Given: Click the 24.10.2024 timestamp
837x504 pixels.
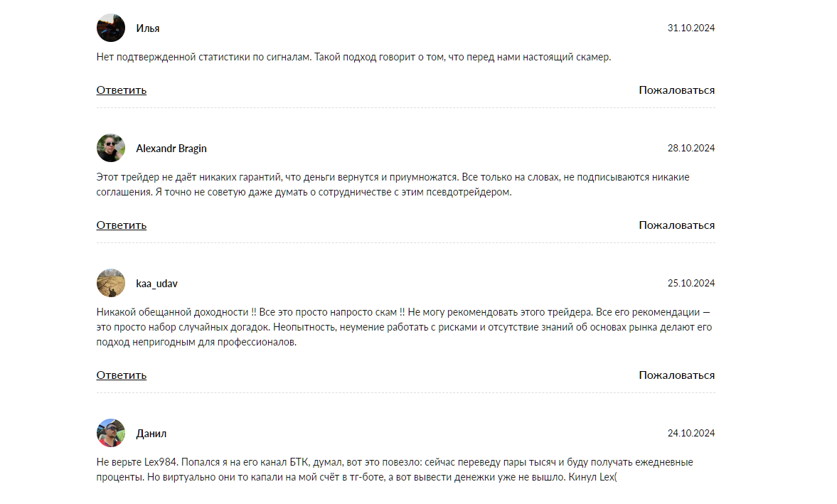Looking at the screenshot, I should (691, 432).
